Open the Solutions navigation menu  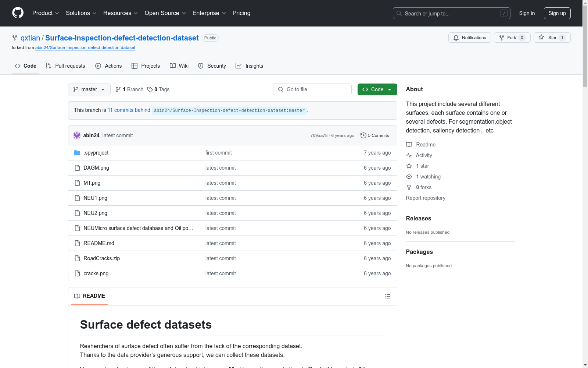81,13
